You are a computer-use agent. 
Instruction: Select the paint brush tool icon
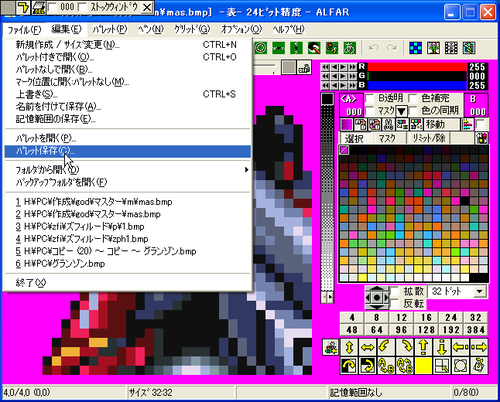(x=314, y=48)
